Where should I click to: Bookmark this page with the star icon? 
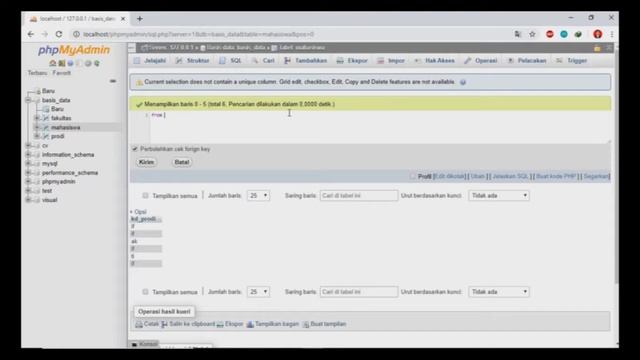click(x=532, y=34)
